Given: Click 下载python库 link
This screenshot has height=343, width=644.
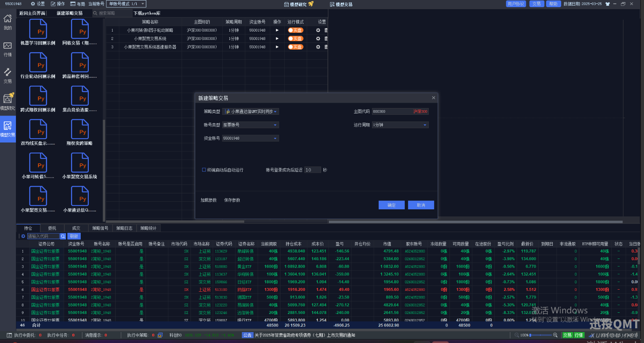Looking at the screenshot, I should point(147,13).
